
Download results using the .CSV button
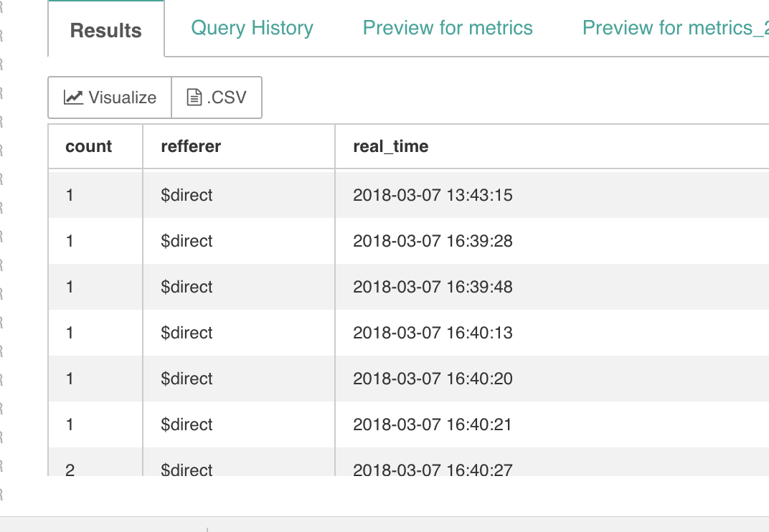click(216, 98)
